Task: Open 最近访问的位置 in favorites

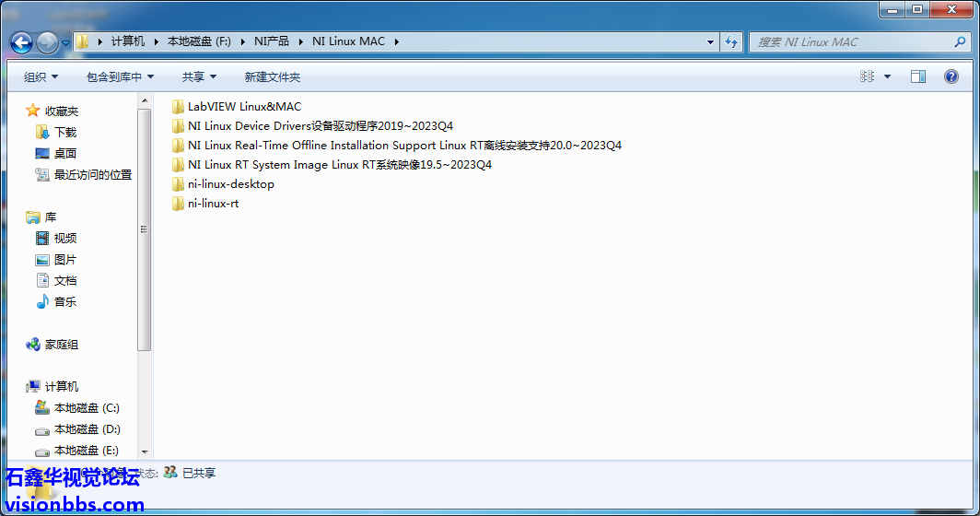Action: [x=92, y=174]
